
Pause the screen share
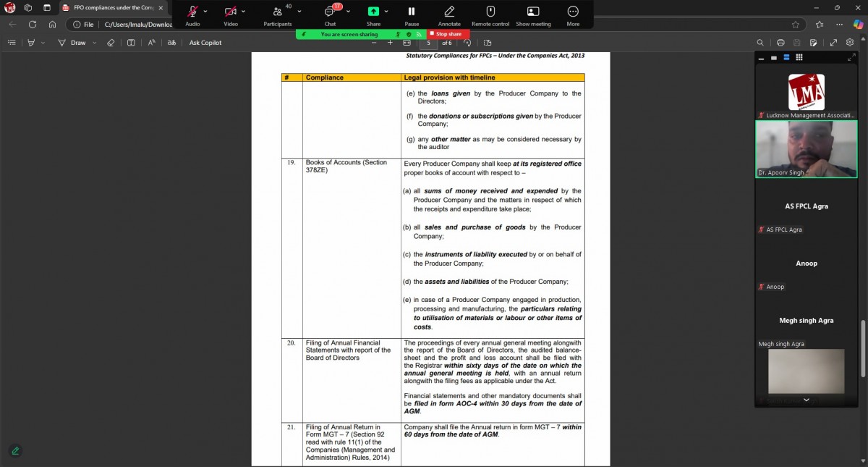(x=412, y=14)
